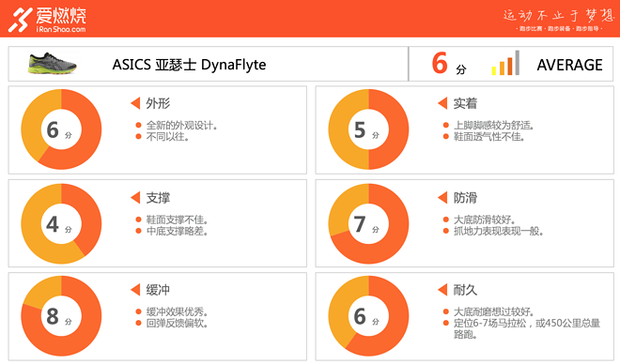Screen dimensions: 620x364
Task: Click the text 回弹反馈偏软。
Action: click(177, 323)
